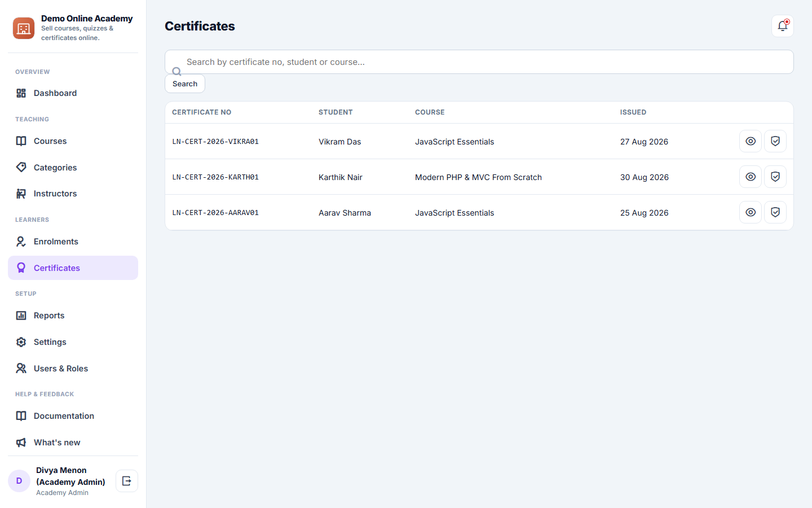
Task: Click issued date 30 Aug 2026
Action: pos(645,177)
